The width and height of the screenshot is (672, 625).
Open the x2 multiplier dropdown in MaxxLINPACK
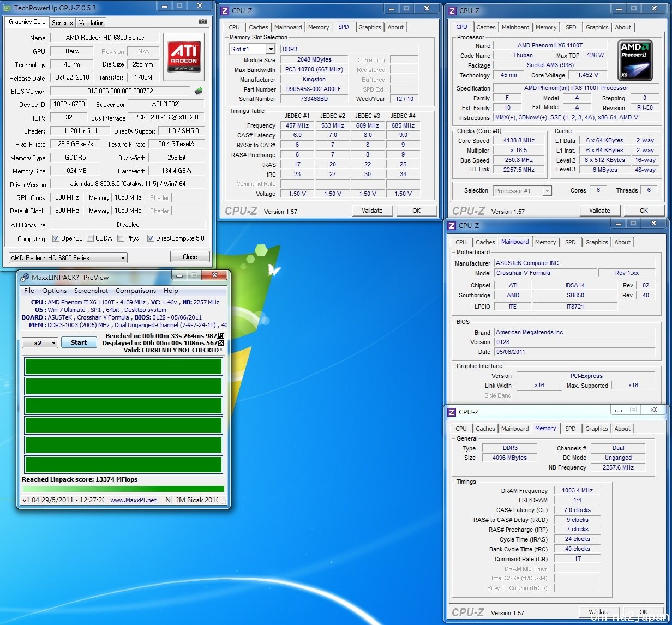40,343
